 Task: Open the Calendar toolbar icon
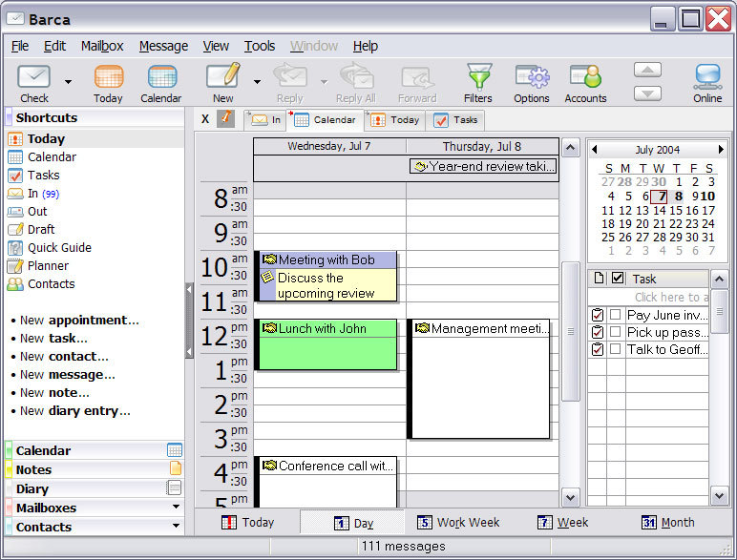[161, 77]
